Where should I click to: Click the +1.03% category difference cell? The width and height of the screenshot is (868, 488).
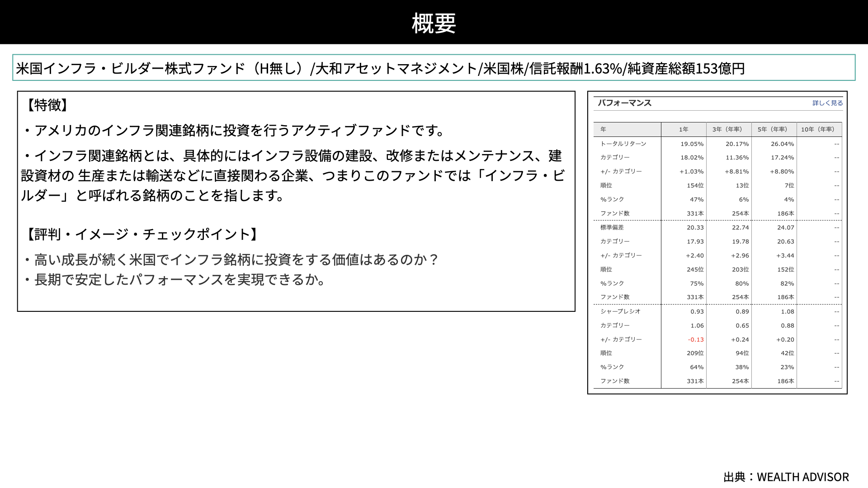(x=691, y=172)
